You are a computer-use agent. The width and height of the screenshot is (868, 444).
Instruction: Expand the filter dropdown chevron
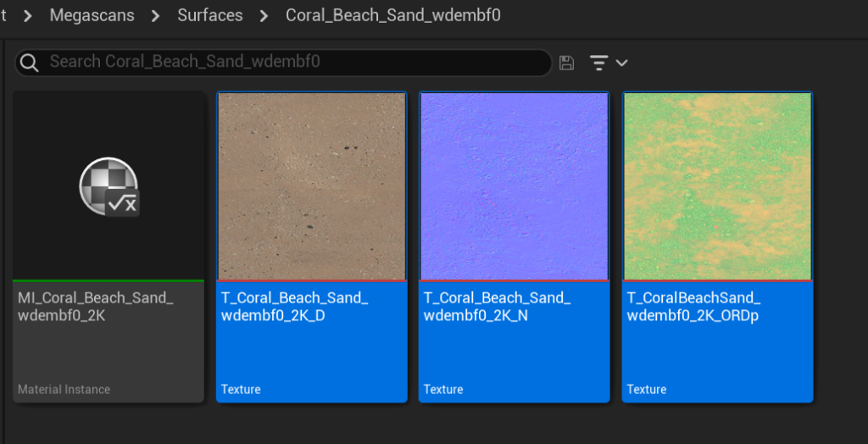[x=622, y=63]
